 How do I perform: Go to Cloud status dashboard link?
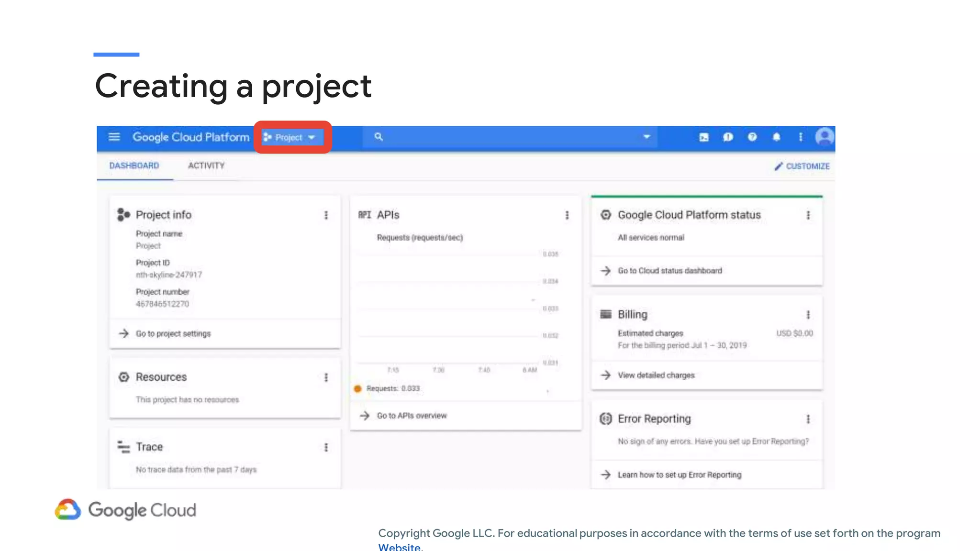point(670,271)
